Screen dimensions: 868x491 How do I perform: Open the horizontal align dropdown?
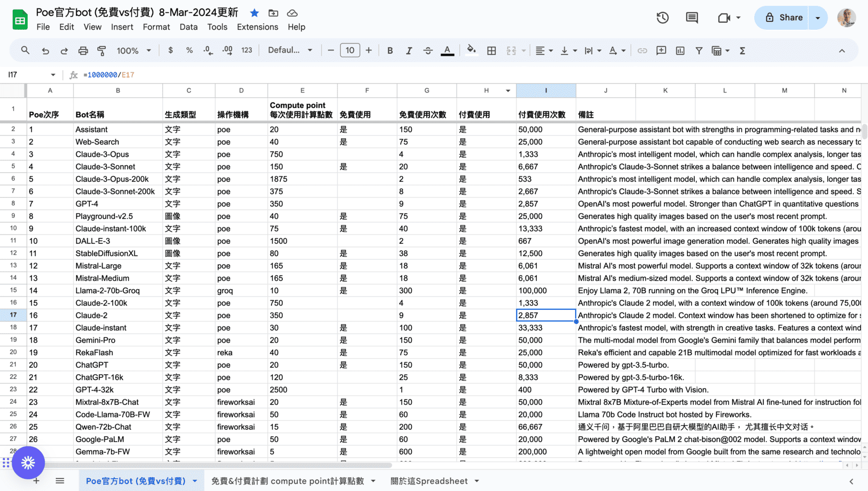pyautogui.click(x=544, y=50)
